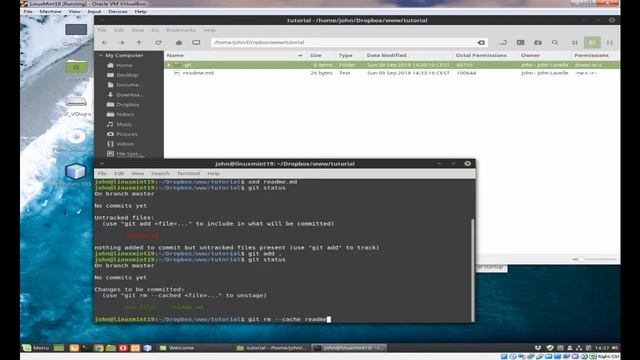This screenshot has height=360, width=640.
Task: Sort by Octal Permissions column
Action: coord(481,55)
